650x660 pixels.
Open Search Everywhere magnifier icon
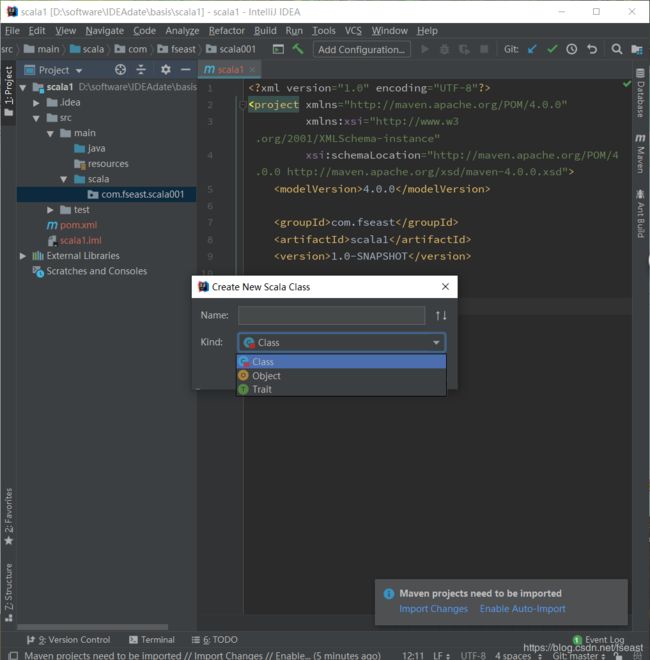(617, 49)
